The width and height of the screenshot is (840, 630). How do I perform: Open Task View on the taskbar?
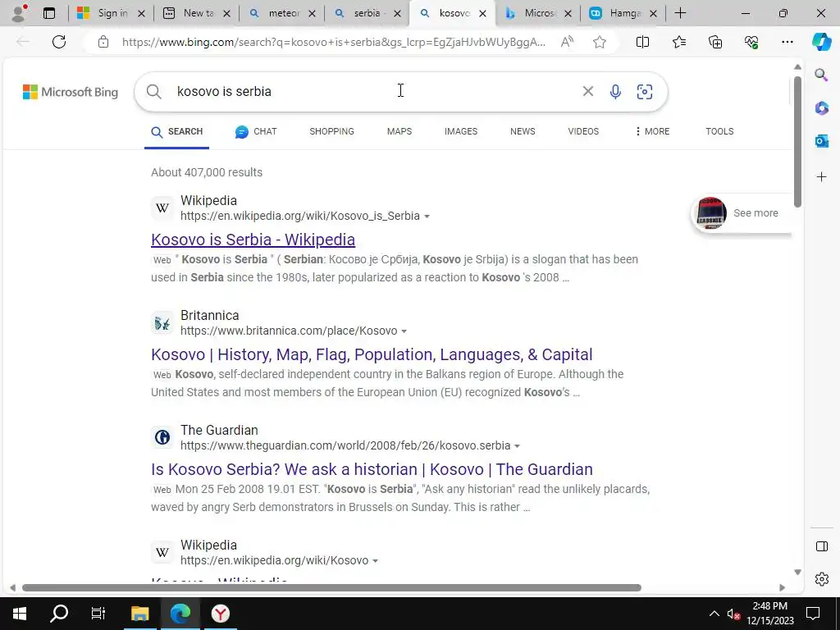pos(98,614)
